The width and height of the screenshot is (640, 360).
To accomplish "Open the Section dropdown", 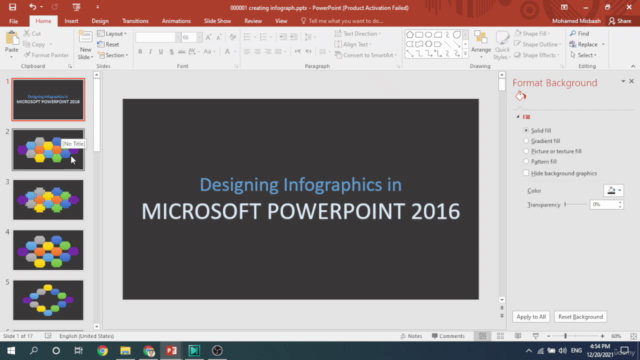I will 113,55.
